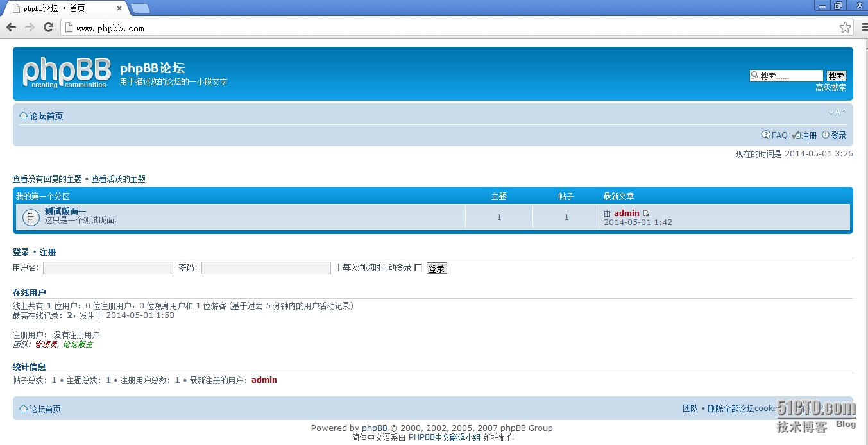Viewport: 868px width, 445px height.
Task: Enable the 每次浏览时自动登录 checkbox
Action: tap(418, 267)
